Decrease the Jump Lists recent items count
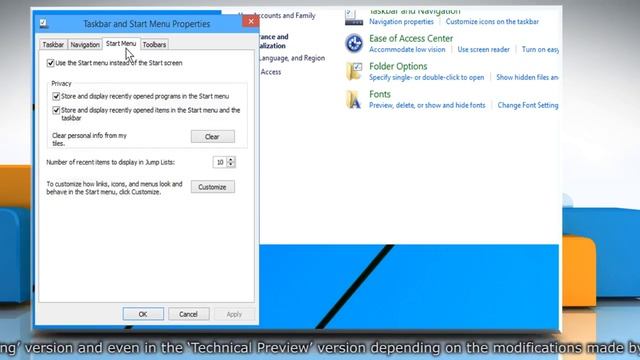This screenshot has width=640, height=360. click(231, 165)
